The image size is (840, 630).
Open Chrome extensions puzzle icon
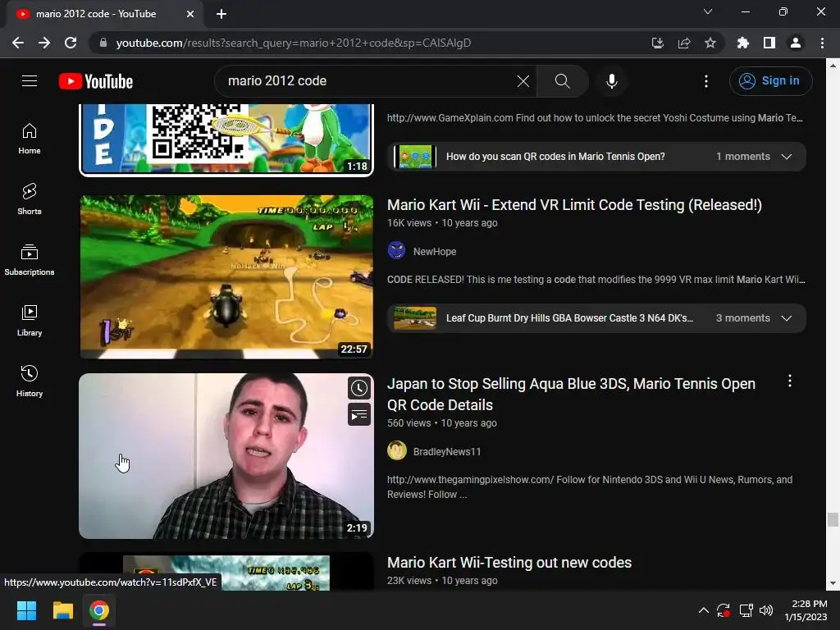[742, 43]
